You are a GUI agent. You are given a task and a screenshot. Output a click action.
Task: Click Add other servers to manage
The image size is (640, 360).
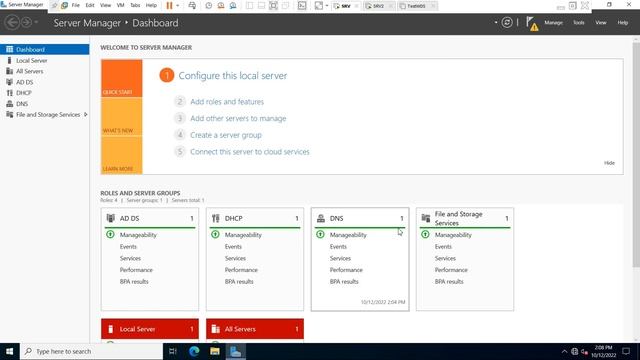click(238, 118)
